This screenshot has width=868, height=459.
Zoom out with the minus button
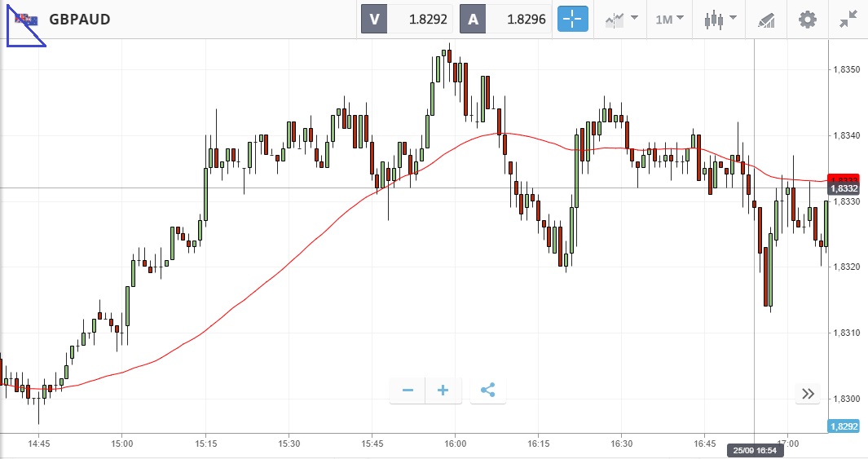408,391
